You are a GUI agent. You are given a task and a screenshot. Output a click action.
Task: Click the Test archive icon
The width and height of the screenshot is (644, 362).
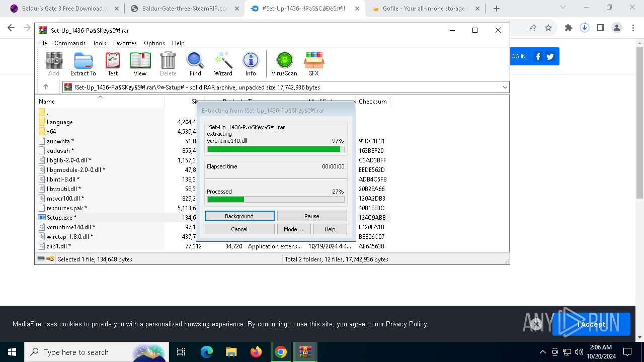[x=113, y=64]
